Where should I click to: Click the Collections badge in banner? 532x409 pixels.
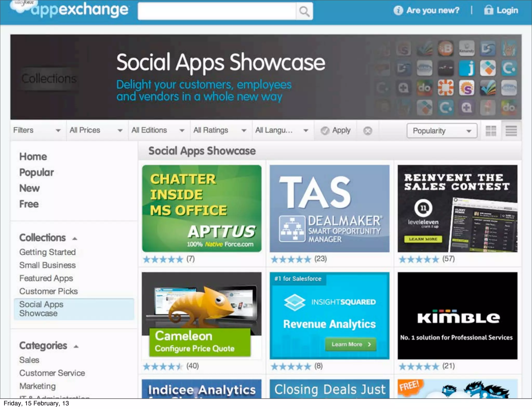[49, 79]
